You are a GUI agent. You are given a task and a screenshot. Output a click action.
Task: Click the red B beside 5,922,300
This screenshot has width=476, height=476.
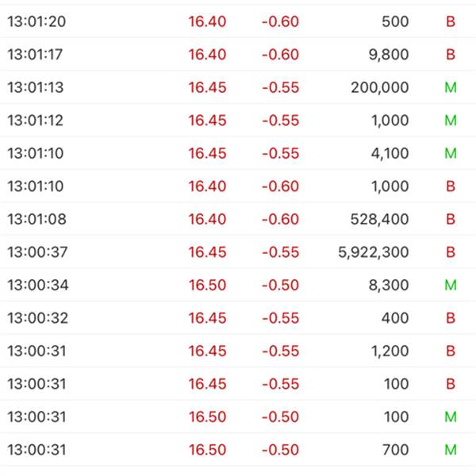tap(451, 252)
